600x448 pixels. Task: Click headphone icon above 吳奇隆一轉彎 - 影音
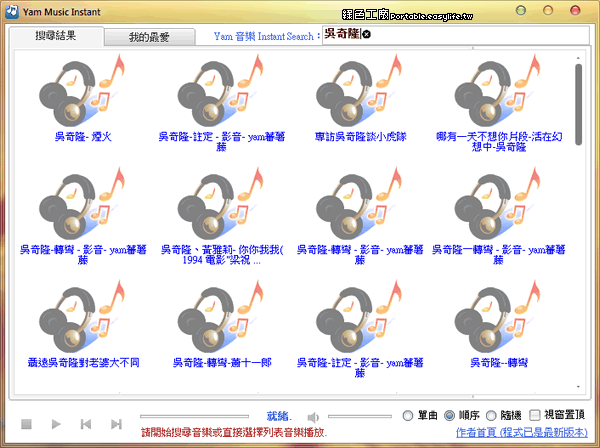coord(498,204)
